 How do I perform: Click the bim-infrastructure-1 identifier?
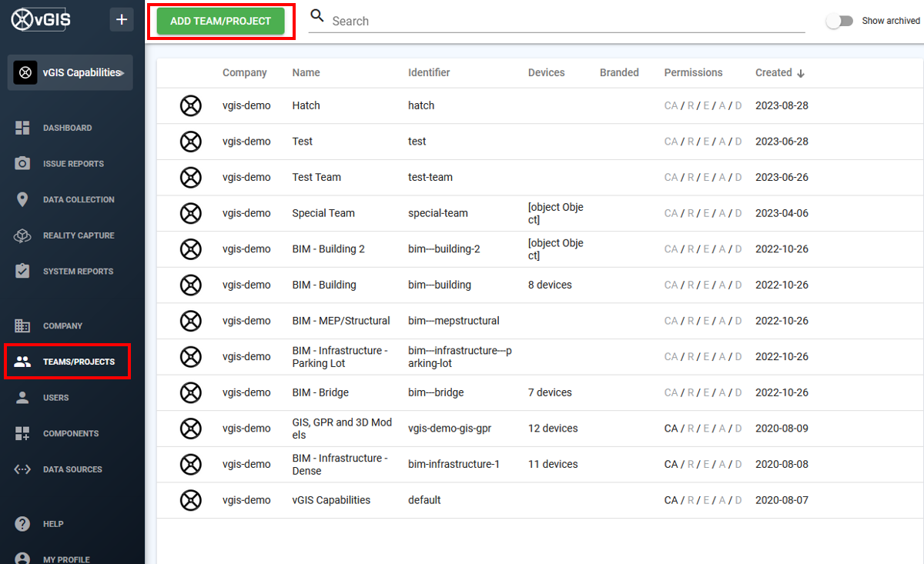[x=454, y=464]
